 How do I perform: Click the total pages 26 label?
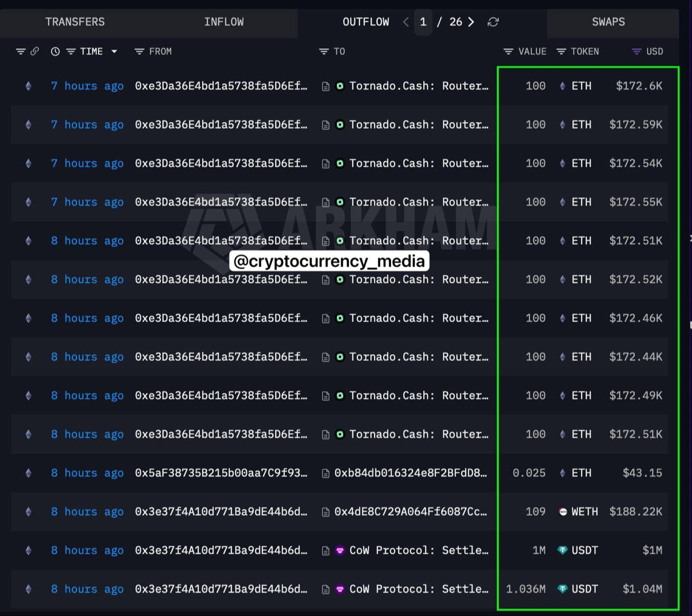[456, 22]
